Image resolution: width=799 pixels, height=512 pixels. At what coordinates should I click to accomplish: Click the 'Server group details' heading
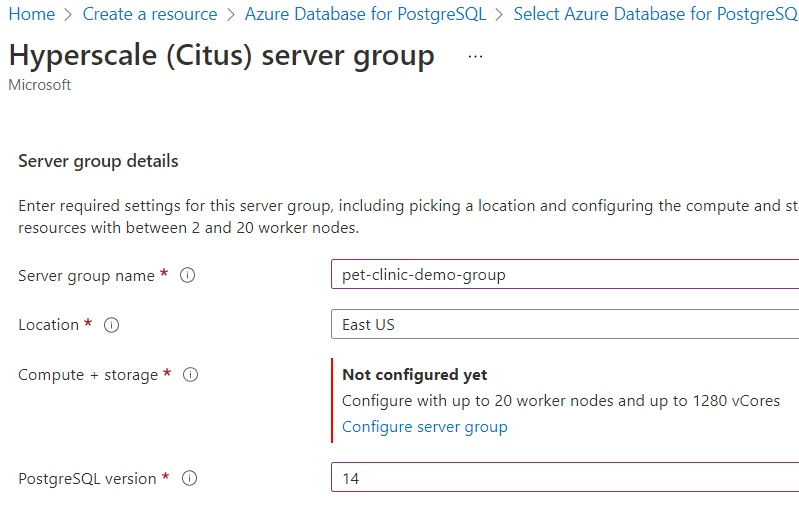(98, 161)
